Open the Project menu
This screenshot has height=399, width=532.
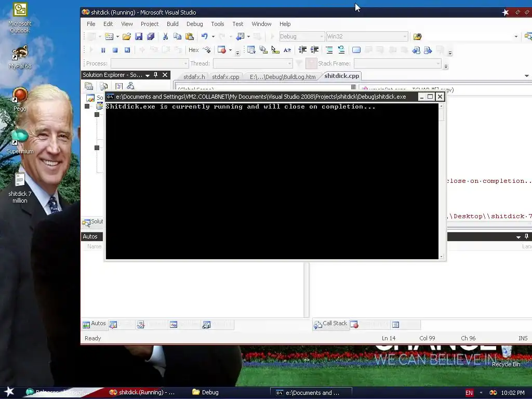[x=150, y=24]
